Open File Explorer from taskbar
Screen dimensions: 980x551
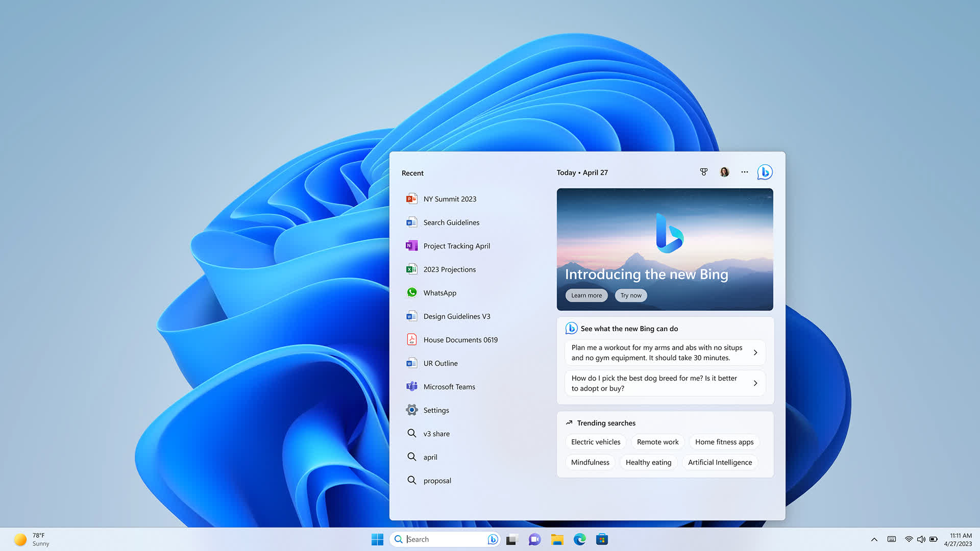(557, 539)
